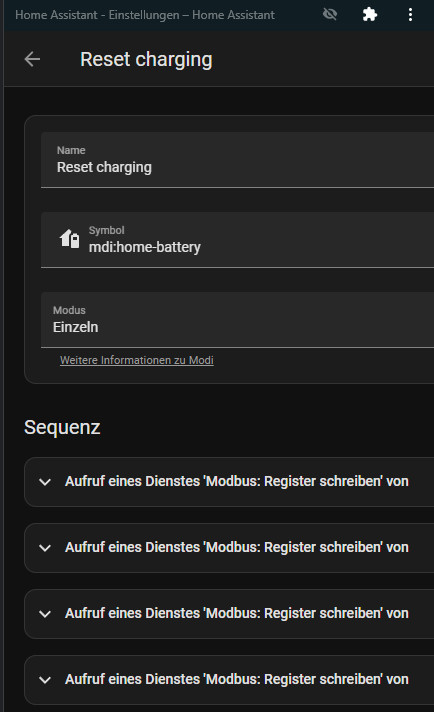This screenshot has height=712, width=434.
Task: Select first 'Modbus: Register schreiben' action title
Action: [237, 481]
